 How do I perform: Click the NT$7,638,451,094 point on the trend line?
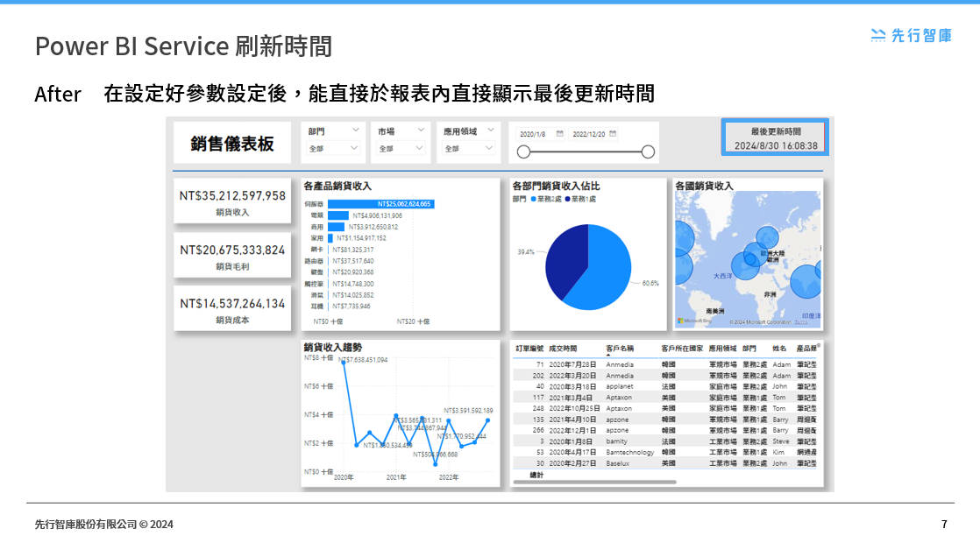point(344,363)
